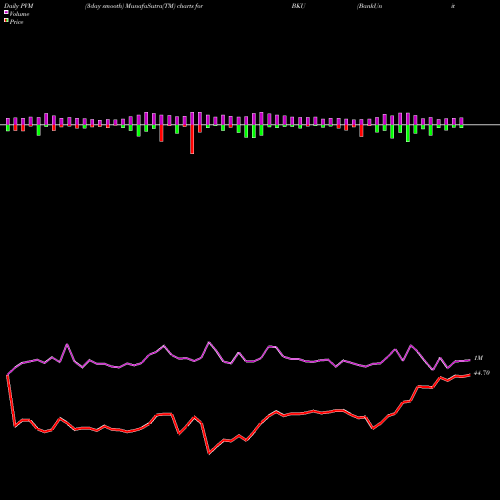This screenshot has width=500, height=500.
Task: Click the Price legend color swatch
Action: (x=6, y=21)
